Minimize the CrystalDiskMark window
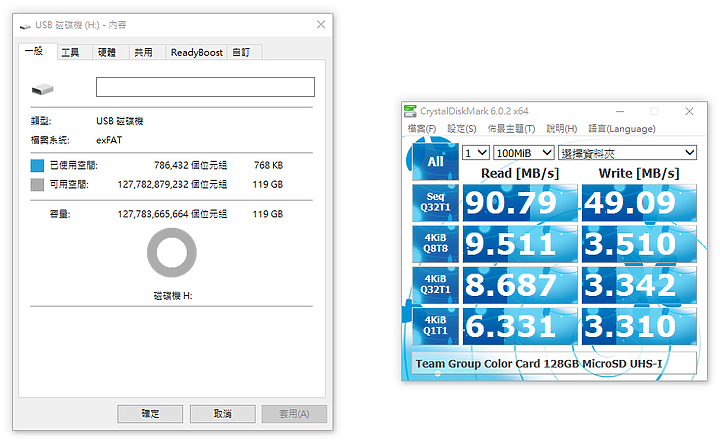This screenshot has width=720, height=443. click(620, 111)
